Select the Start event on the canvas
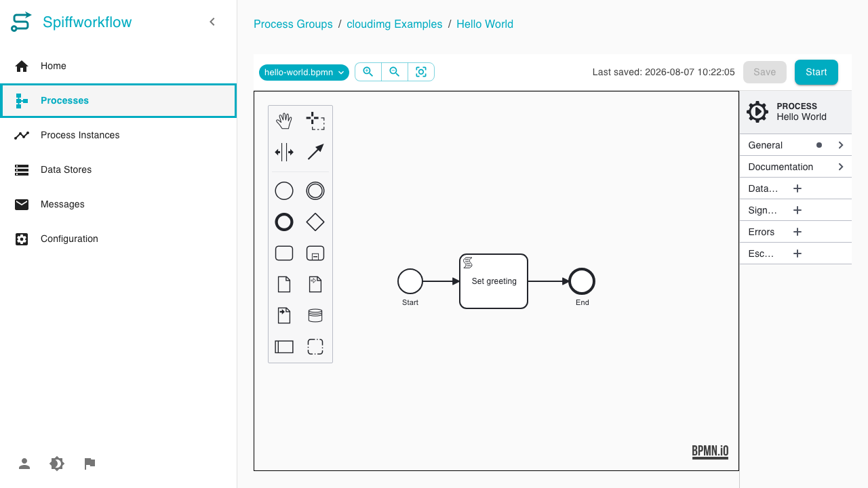Viewport: 868px width, 488px height. pos(410,281)
